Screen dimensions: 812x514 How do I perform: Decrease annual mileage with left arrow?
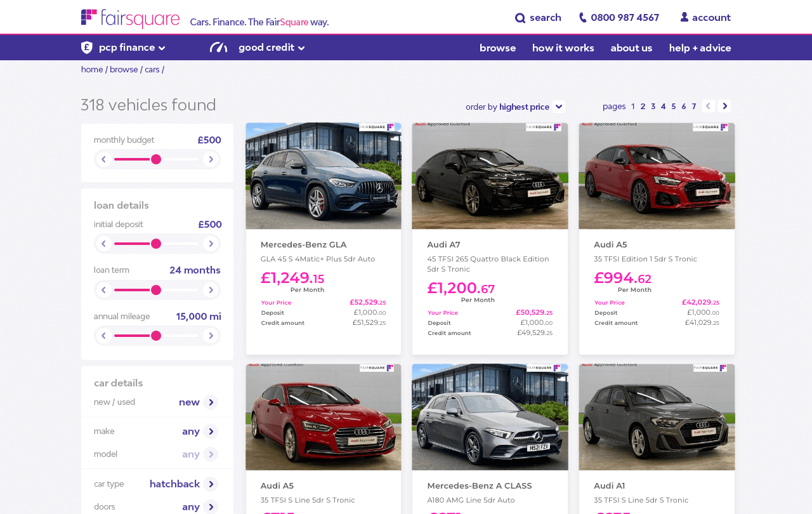tap(104, 336)
